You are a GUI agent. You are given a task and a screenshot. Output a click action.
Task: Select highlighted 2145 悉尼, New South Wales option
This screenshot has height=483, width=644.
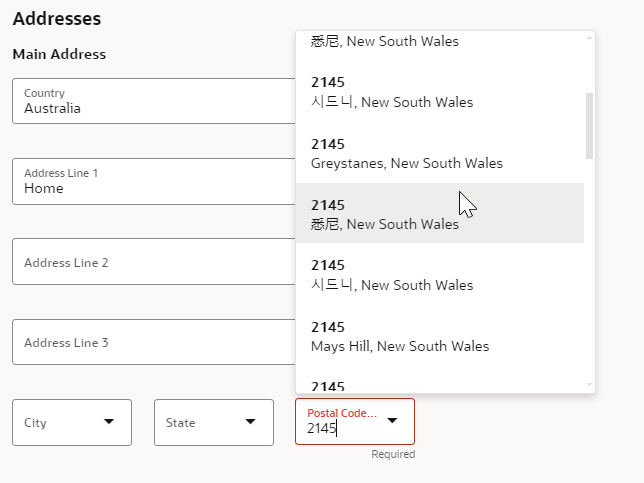440,213
